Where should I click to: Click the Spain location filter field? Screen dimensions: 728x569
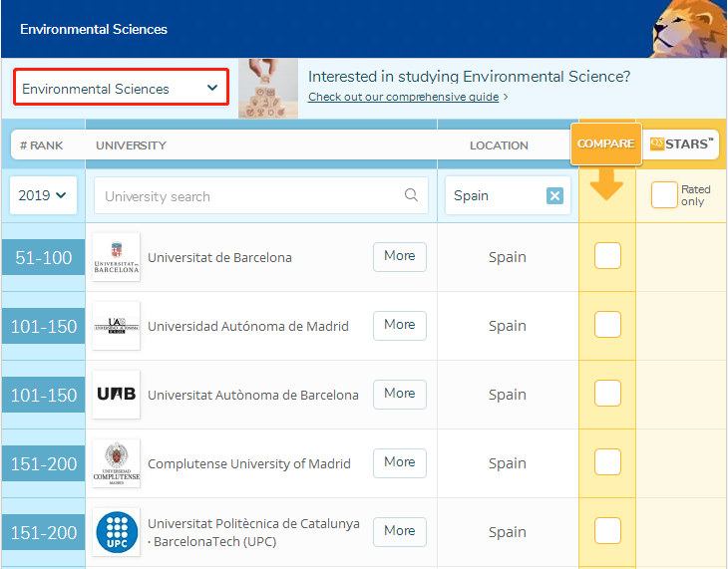click(508, 195)
